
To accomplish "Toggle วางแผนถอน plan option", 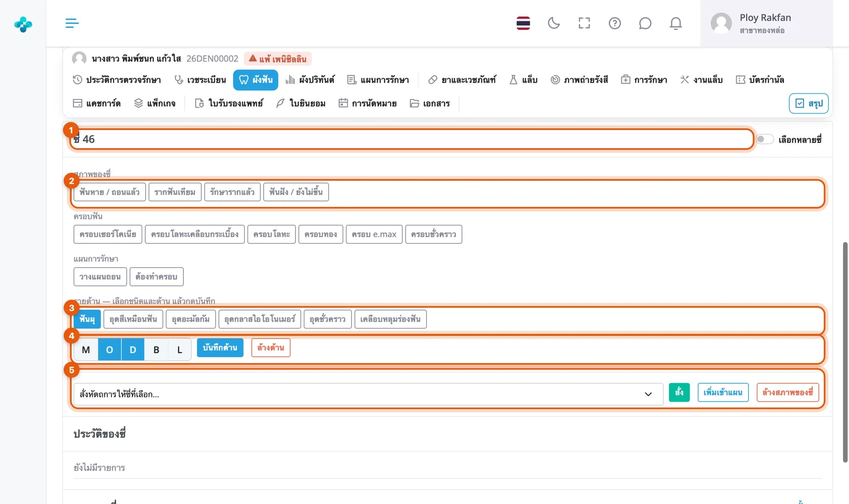I will click(100, 277).
